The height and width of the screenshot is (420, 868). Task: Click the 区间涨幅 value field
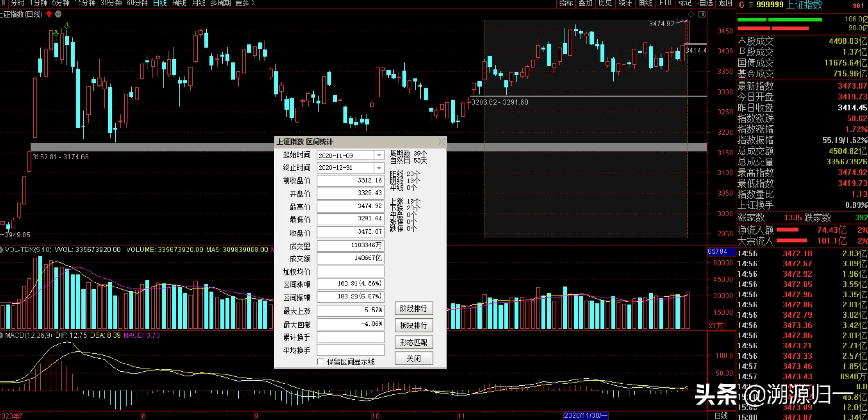coord(350,284)
